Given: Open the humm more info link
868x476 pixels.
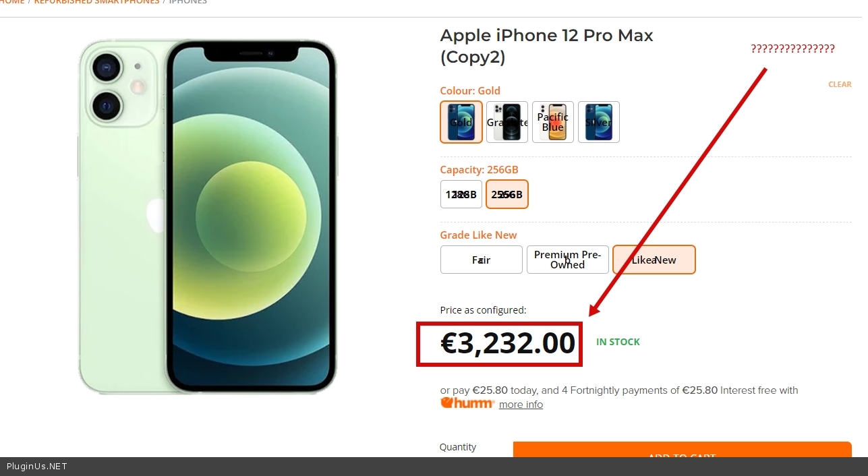Looking at the screenshot, I should [521, 405].
